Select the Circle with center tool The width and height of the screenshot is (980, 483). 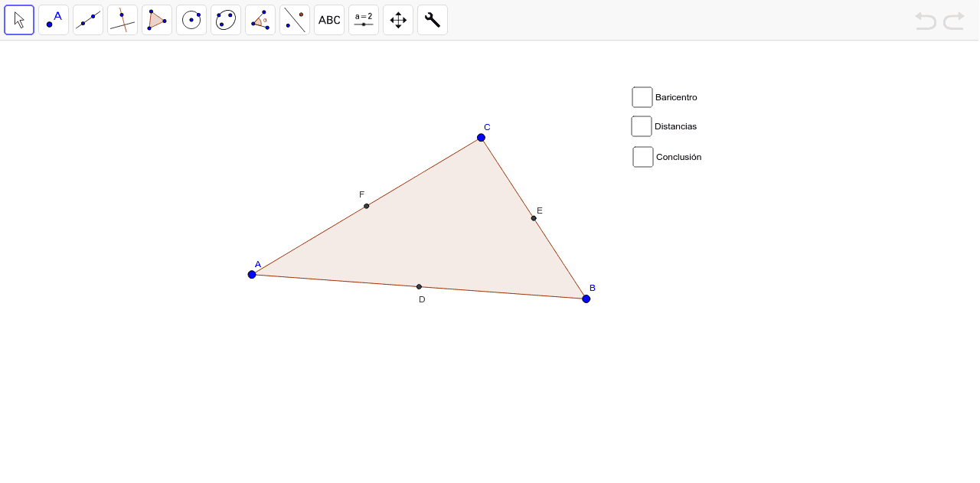click(x=191, y=20)
